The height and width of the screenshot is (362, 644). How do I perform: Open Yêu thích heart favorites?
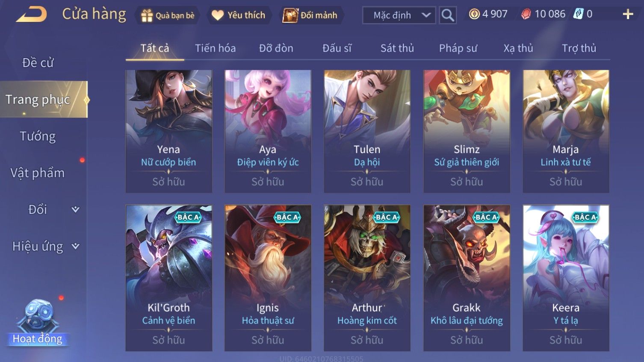point(218,15)
